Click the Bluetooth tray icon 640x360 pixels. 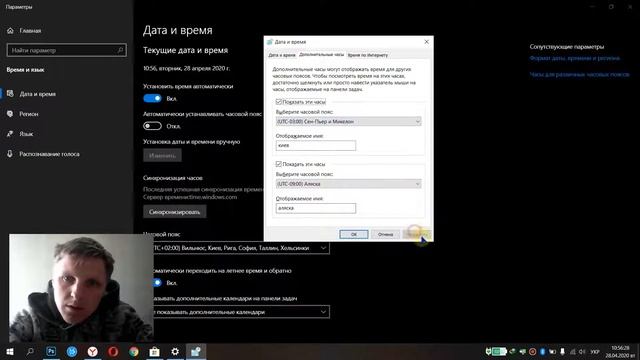(x=542, y=351)
